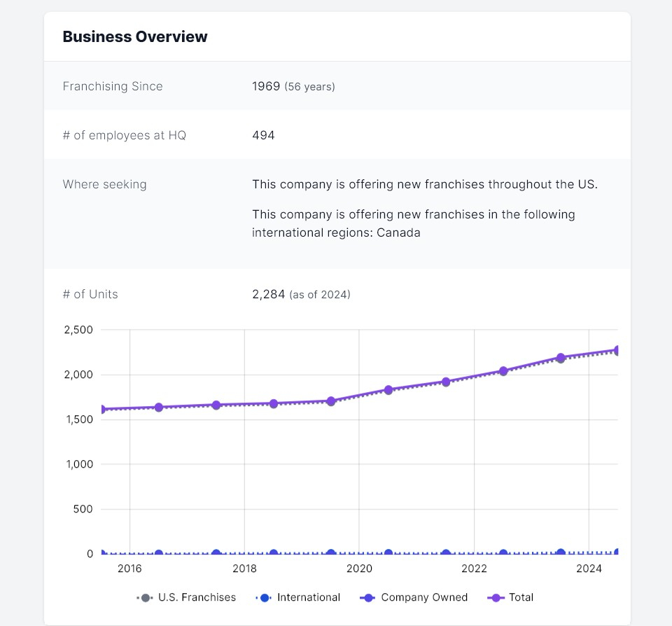The width and height of the screenshot is (672, 626).
Task: Hide the Total series via legend label
Action: tap(521, 597)
